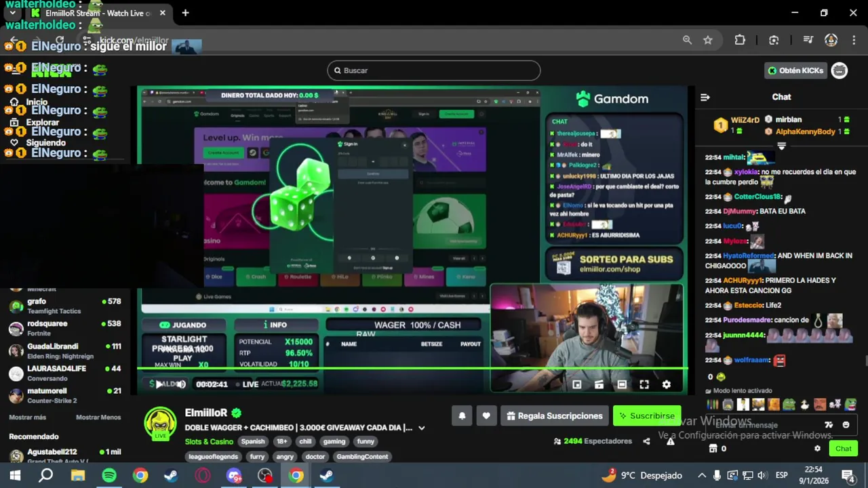
Task: Open Slots & Casino category link
Action: tap(209, 441)
